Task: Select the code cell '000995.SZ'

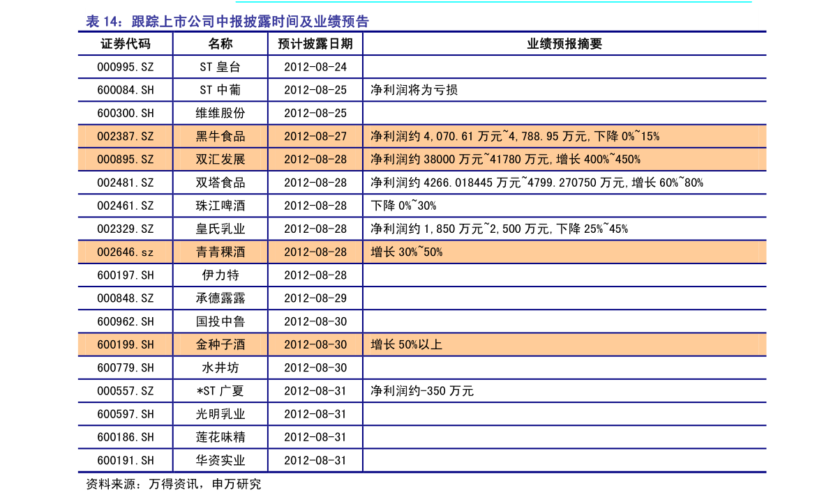Action: coord(126,67)
